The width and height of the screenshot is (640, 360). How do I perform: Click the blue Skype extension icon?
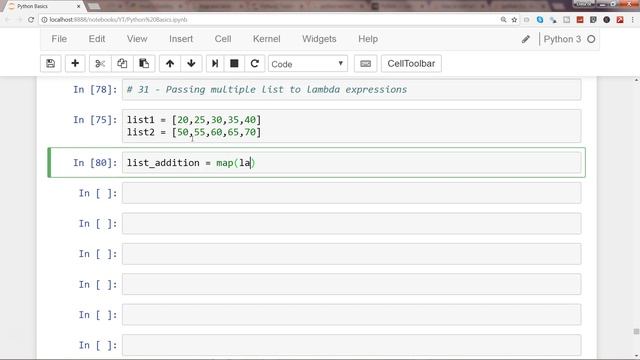coord(540,20)
